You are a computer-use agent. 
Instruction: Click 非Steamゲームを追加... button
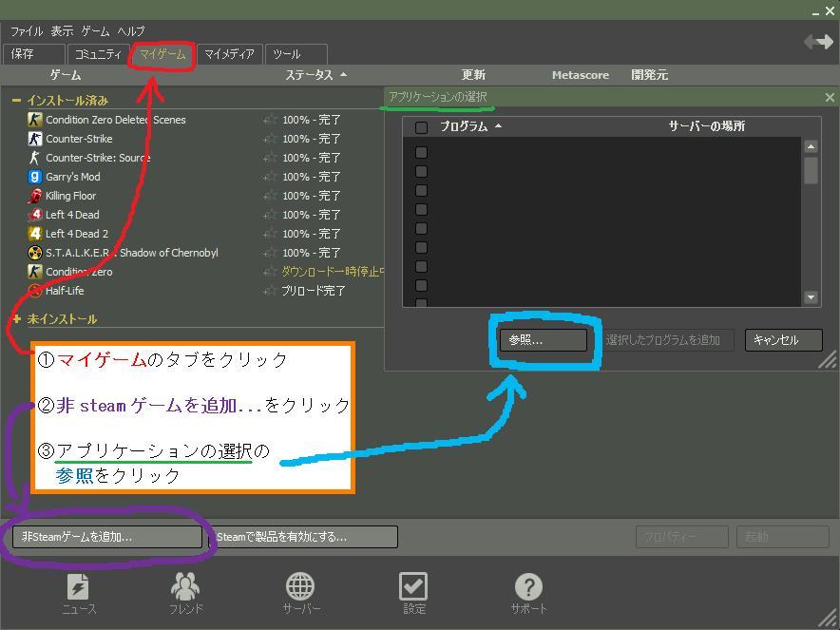click(107, 537)
